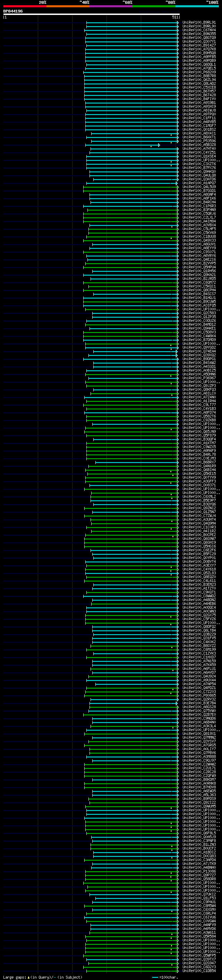Click the orange ~40% legend color segment
Image resolution: width=222 pixels, height=980 pixels.
coord(68,6)
